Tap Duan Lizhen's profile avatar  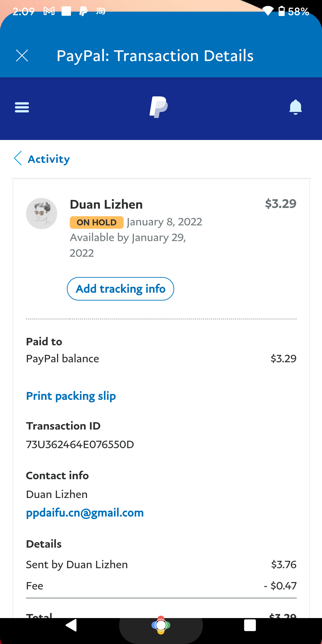point(42,214)
